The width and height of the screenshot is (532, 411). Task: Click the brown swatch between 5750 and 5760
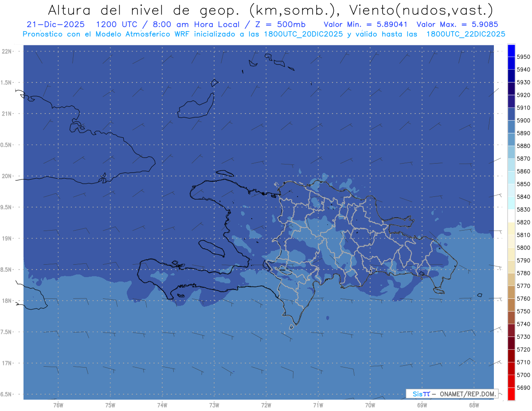(511, 305)
